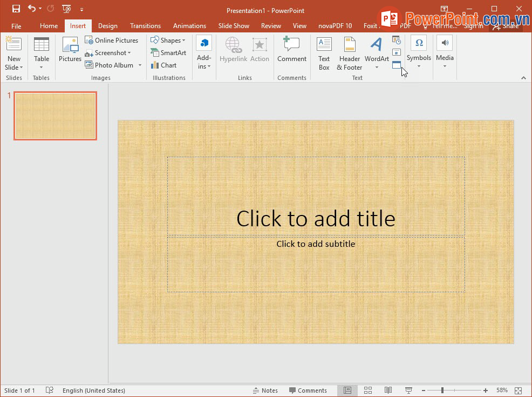Click Header & Footer button
The height and width of the screenshot is (397, 532).
tap(350, 53)
